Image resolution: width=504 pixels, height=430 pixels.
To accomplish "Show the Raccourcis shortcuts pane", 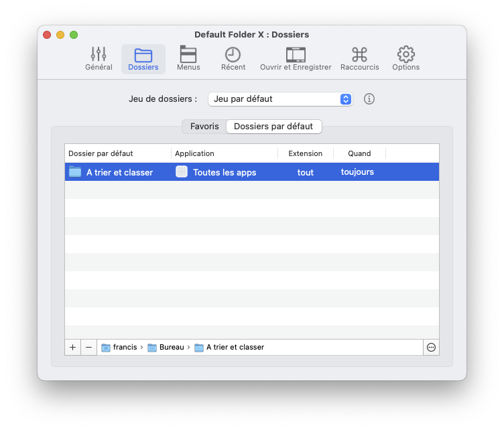I will (x=359, y=59).
